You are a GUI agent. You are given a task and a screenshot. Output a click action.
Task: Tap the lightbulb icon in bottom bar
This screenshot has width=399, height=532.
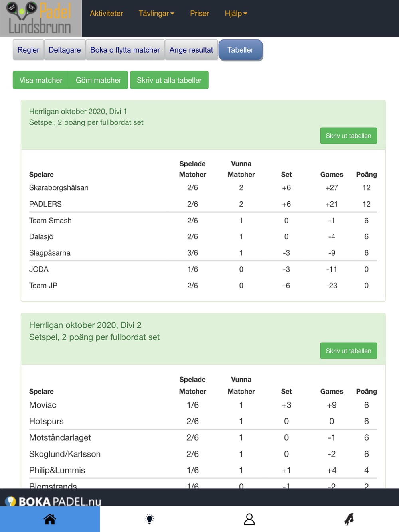click(x=150, y=519)
